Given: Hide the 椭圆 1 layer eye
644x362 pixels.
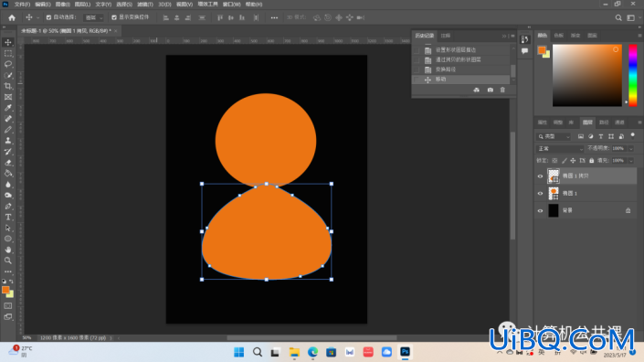Looking at the screenshot, I should click(540, 194).
